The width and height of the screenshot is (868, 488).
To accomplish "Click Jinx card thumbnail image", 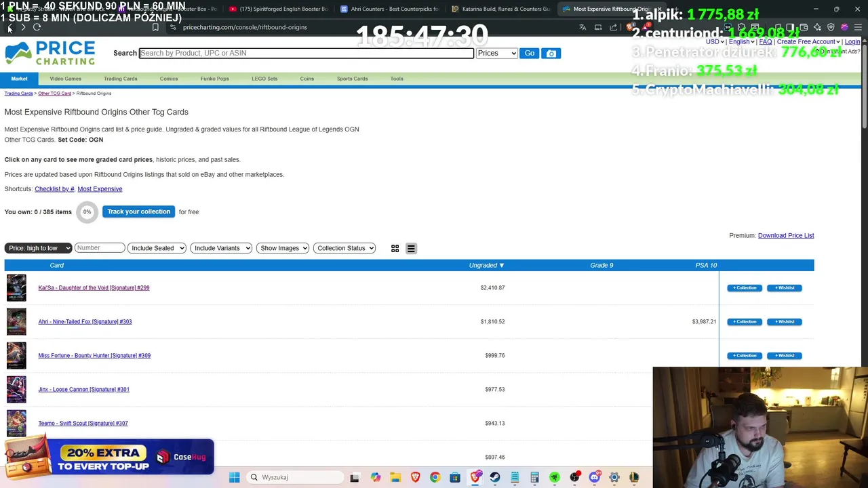I will [16, 389].
